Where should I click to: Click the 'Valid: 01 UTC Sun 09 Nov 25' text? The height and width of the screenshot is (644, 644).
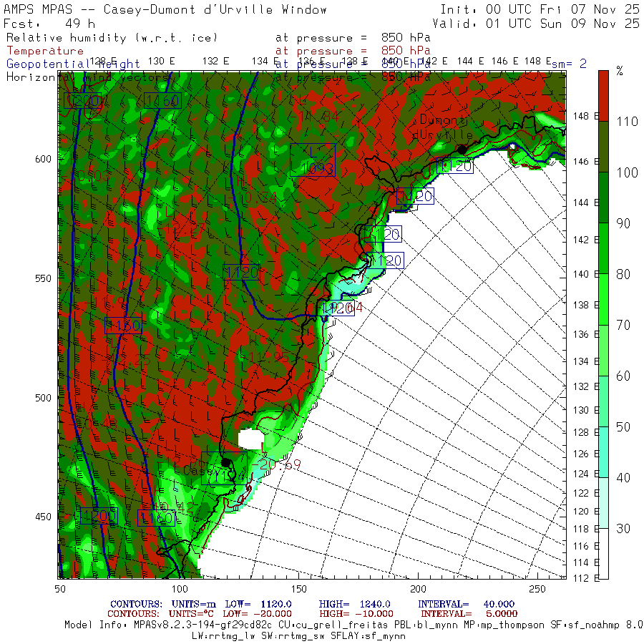click(x=536, y=24)
